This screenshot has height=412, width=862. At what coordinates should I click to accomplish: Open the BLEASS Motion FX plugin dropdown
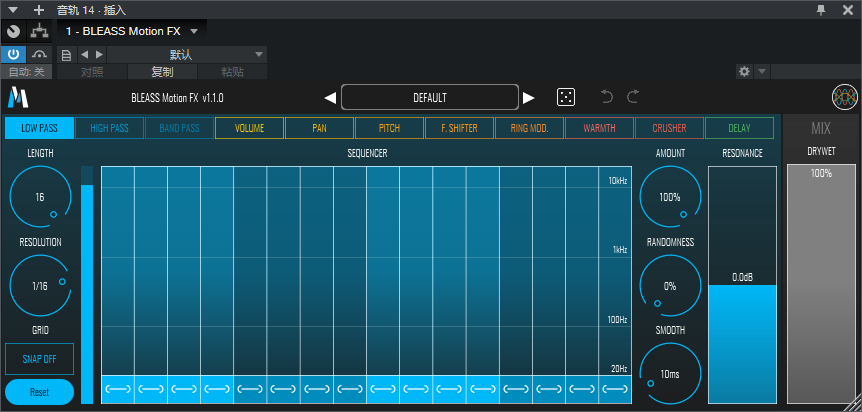pos(132,31)
